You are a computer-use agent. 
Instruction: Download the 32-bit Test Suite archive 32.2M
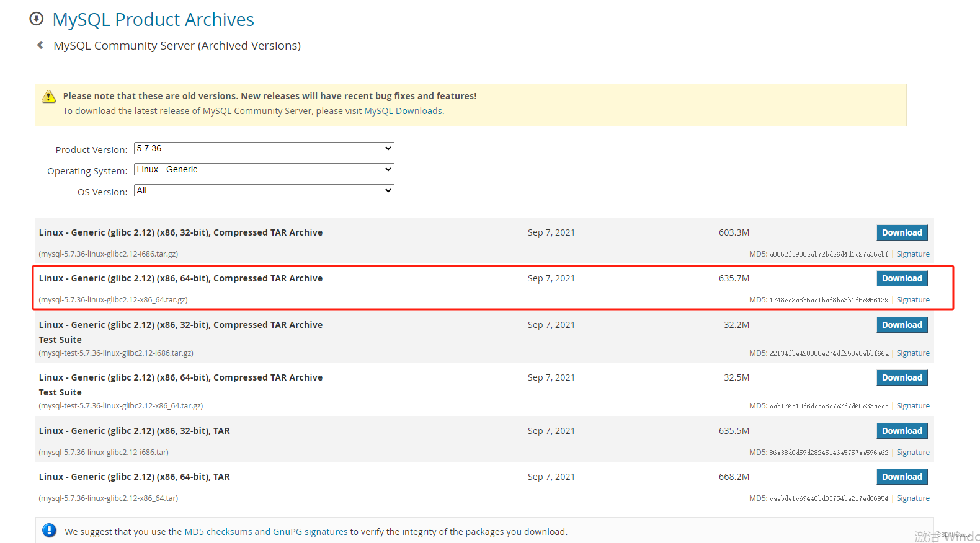point(902,325)
